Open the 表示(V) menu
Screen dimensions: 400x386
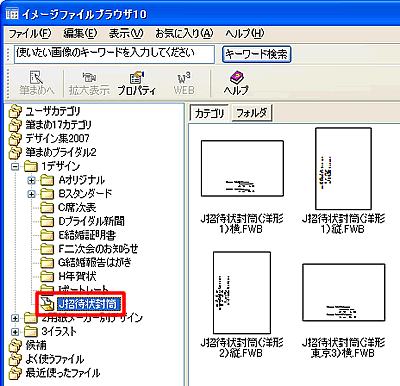click(x=126, y=33)
